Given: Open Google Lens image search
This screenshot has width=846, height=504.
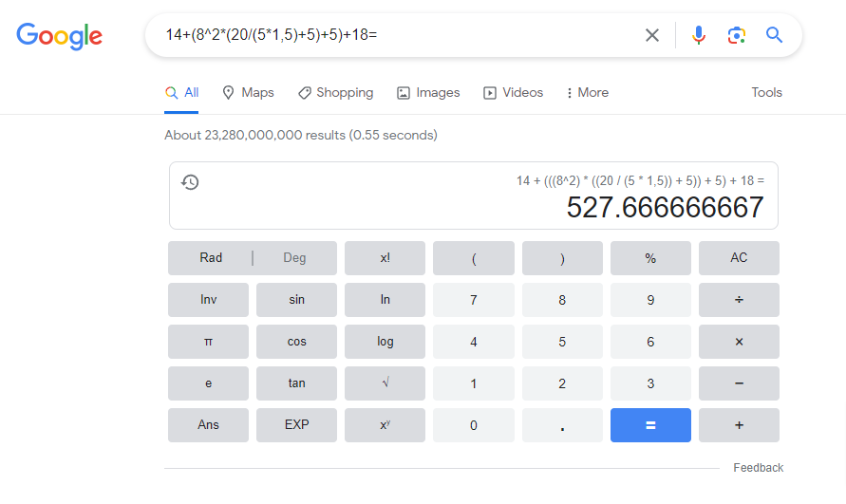Looking at the screenshot, I should pos(736,35).
